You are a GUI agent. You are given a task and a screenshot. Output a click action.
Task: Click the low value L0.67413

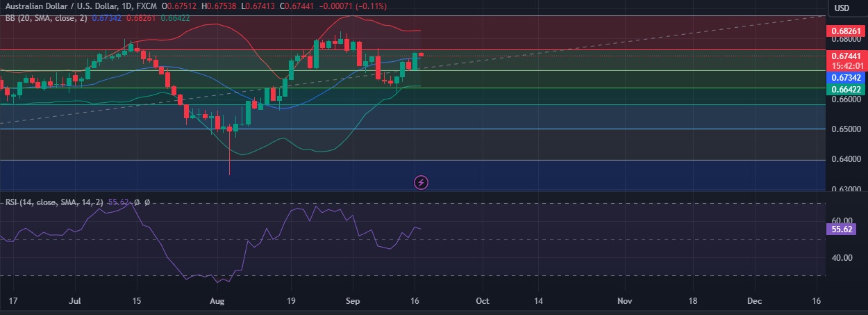point(259,6)
